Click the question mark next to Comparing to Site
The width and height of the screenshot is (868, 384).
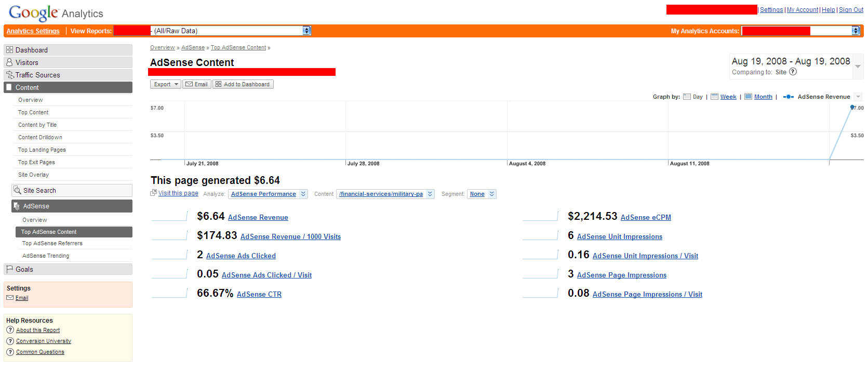point(793,72)
